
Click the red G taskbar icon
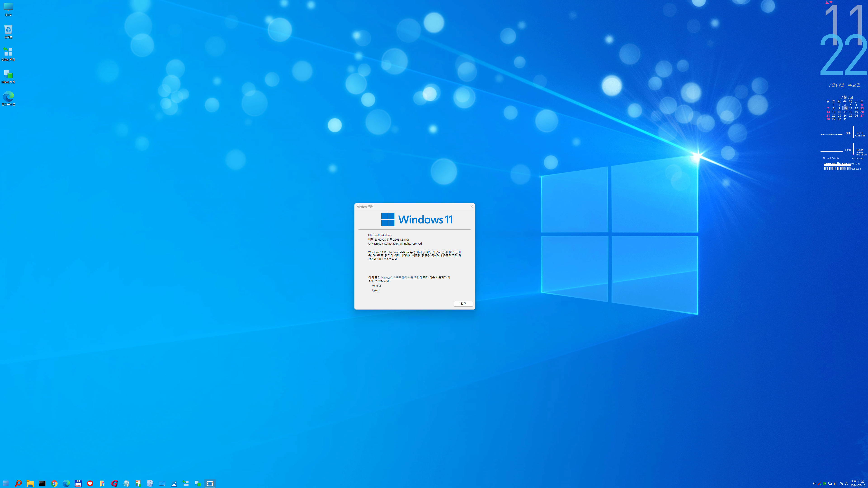[x=114, y=483]
